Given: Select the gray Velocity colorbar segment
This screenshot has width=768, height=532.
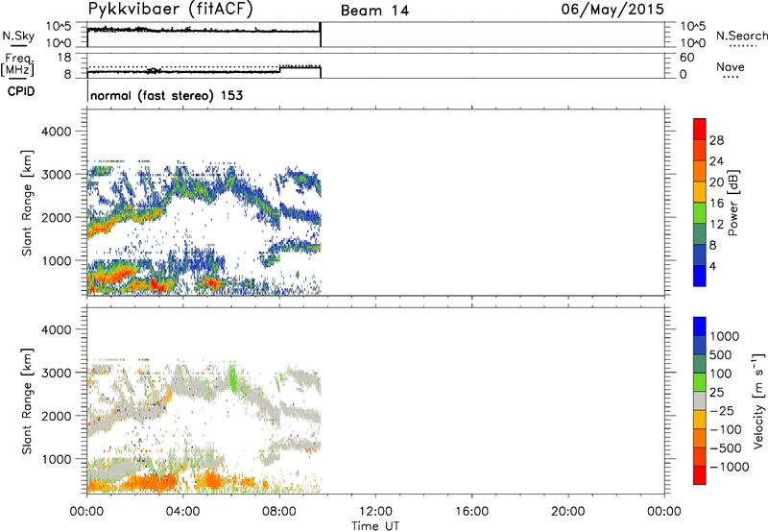Looking at the screenshot, I should [x=700, y=400].
